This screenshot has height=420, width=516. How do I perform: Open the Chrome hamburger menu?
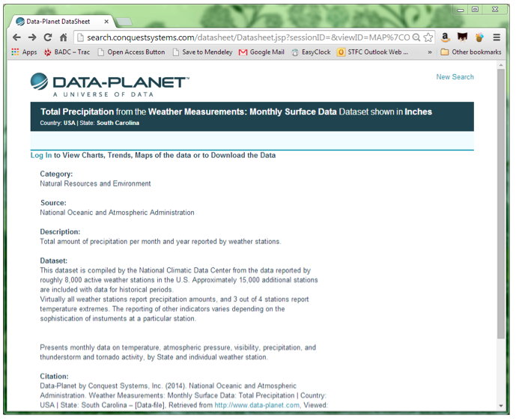click(497, 37)
